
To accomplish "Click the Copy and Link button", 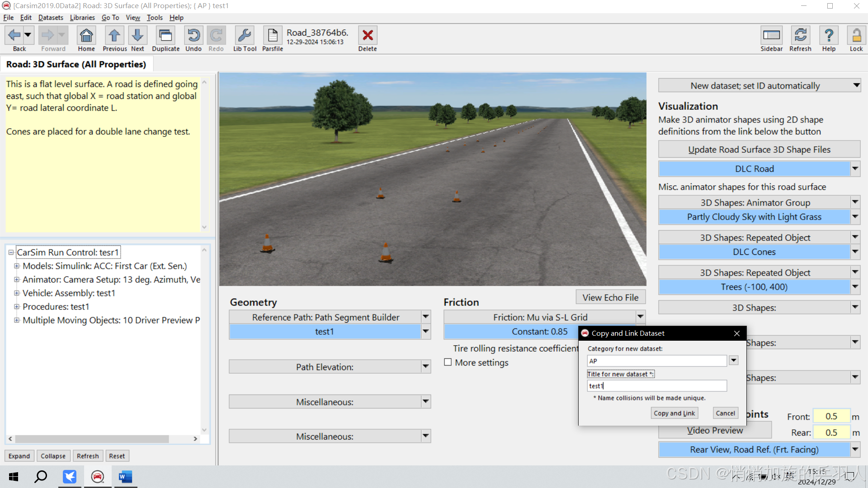I will [674, 413].
